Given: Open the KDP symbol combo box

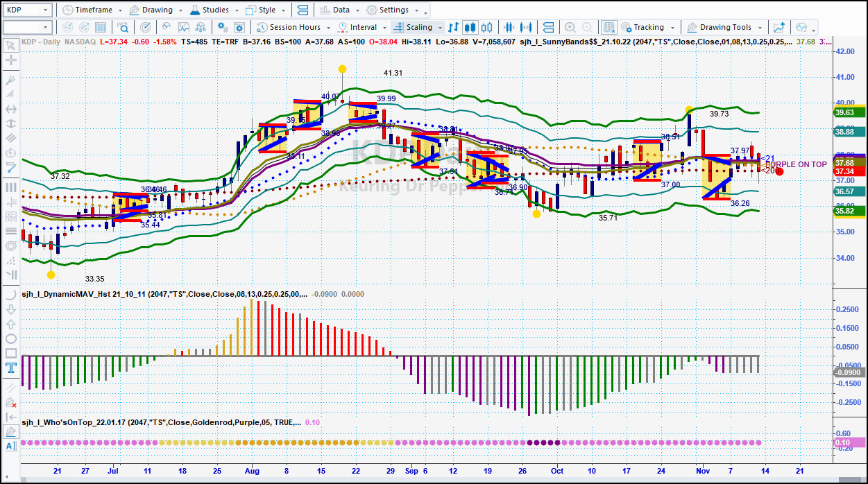Looking at the screenshot, I should pyautogui.click(x=27, y=10).
